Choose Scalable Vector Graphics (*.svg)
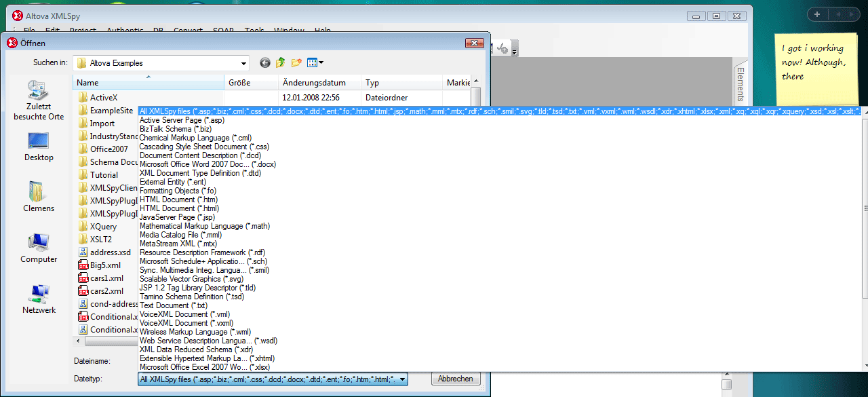This screenshot has width=868, height=397. tap(191, 279)
